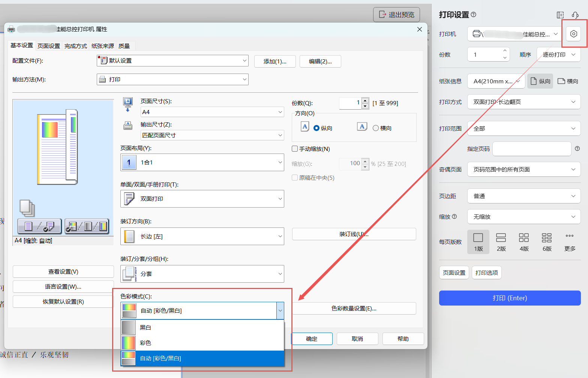Viewport: 588px width, 378px height.
Task: Toggle 原稿在中央 checkbox
Action: click(295, 178)
